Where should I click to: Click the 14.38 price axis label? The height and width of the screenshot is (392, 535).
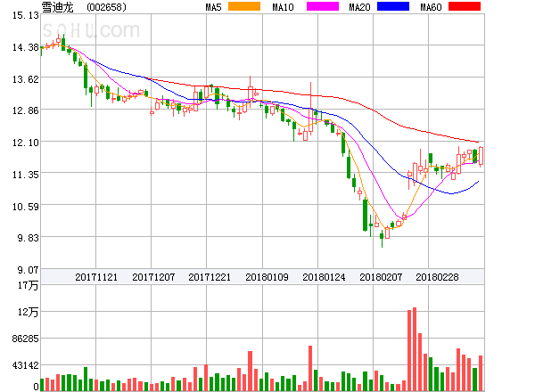click(x=26, y=47)
